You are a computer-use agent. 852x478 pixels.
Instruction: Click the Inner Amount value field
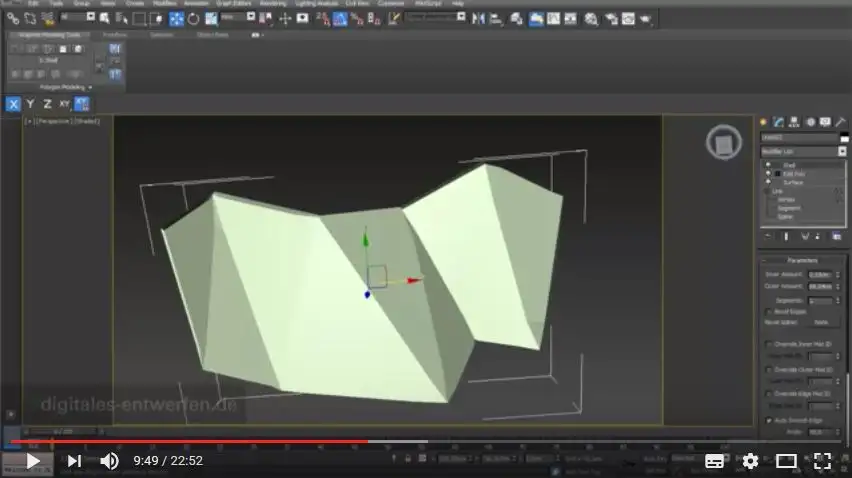[820, 275]
